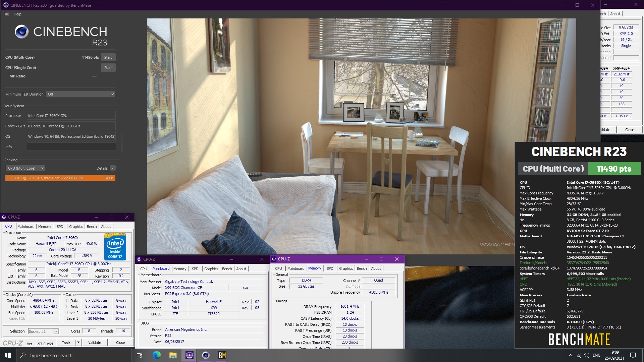The width and height of the screenshot is (644, 362).
Task: Click the 11490 pts score in BenchMate panel
Action: (x=614, y=169)
